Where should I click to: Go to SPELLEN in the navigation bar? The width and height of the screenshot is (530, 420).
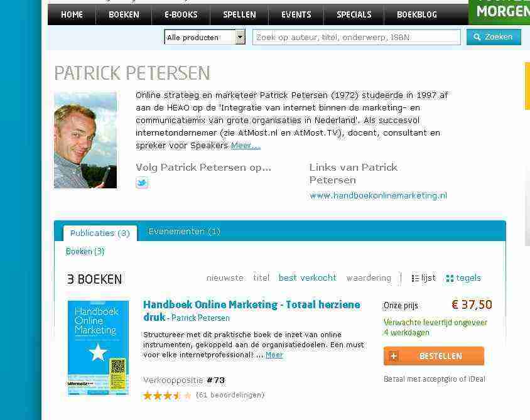click(239, 14)
